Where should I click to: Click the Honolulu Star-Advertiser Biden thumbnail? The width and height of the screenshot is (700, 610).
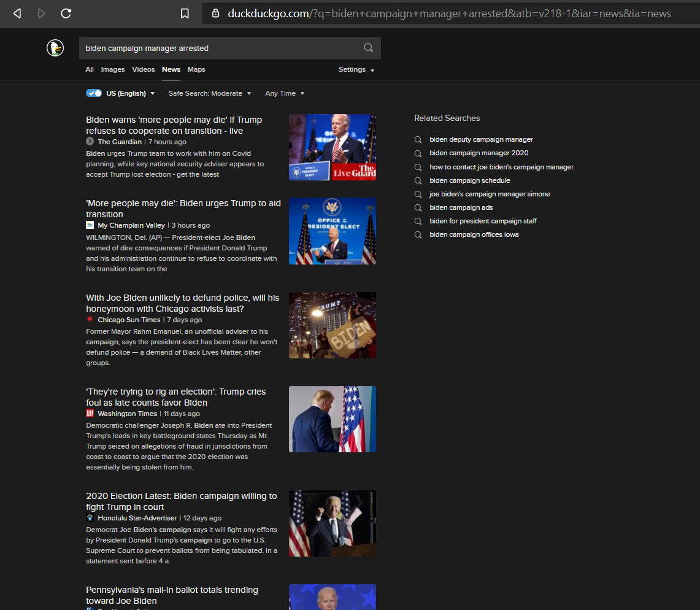pyautogui.click(x=332, y=523)
